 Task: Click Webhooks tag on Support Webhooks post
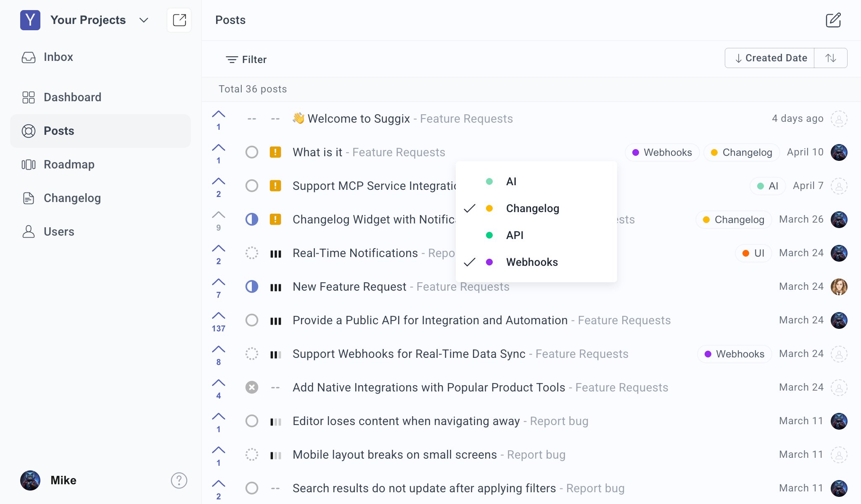734,354
